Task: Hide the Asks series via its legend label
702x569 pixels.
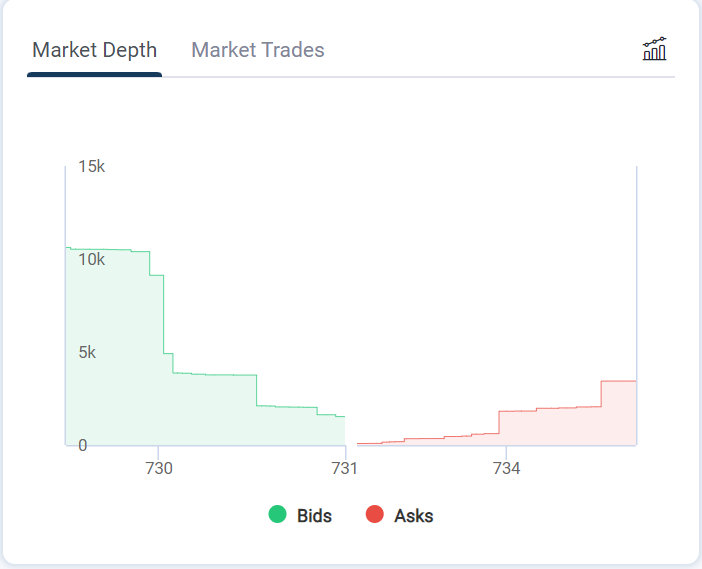Action: pyautogui.click(x=414, y=516)
